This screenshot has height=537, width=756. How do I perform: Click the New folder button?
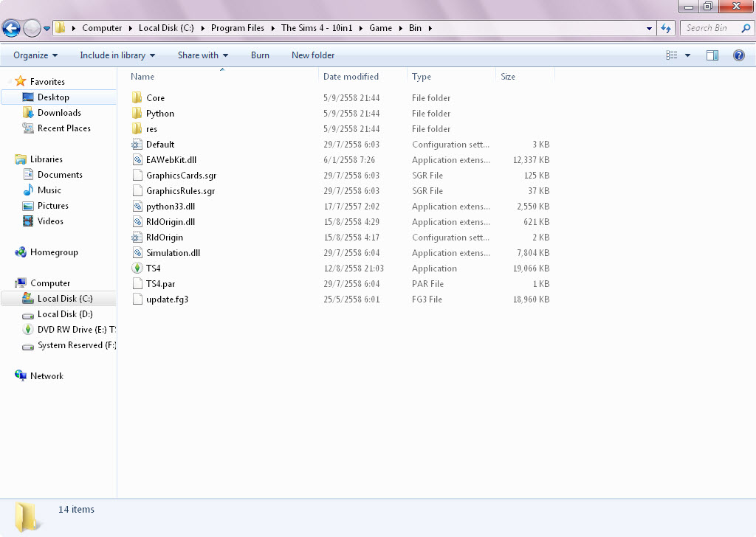pyautogui.click(x=313, y=55)
